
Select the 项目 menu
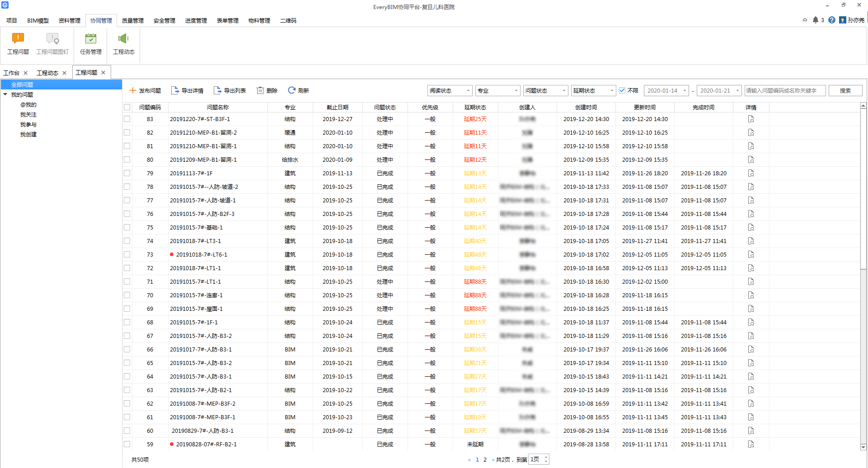(12, 20)
